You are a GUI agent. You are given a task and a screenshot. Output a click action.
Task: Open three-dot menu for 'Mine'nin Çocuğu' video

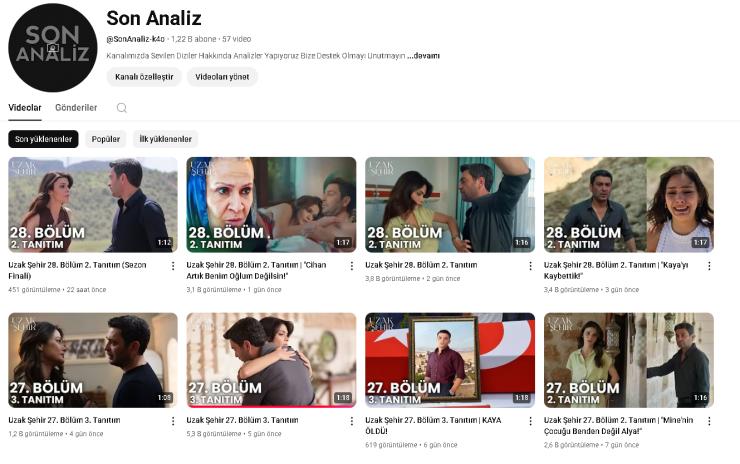tap(709, 421)
